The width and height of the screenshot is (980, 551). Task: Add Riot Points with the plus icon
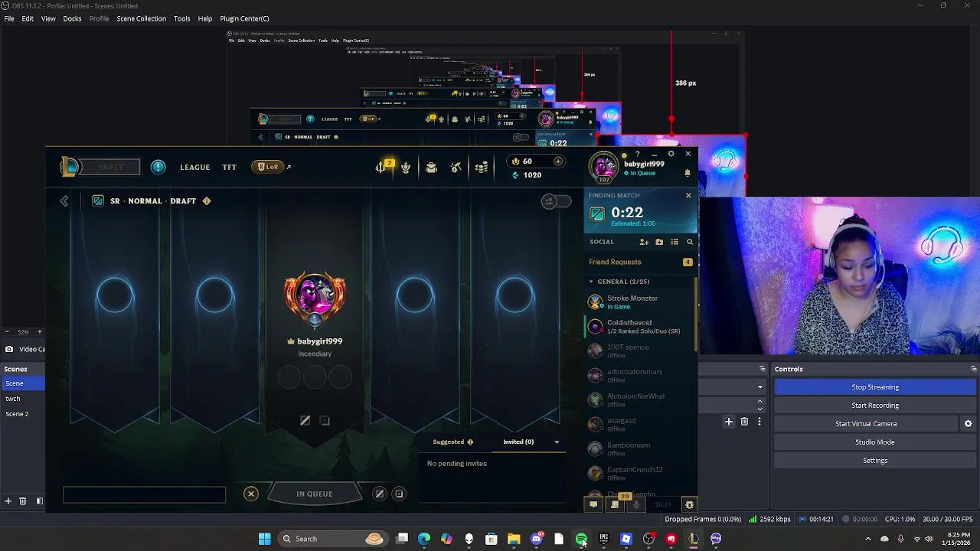click(x=558, y=161)
